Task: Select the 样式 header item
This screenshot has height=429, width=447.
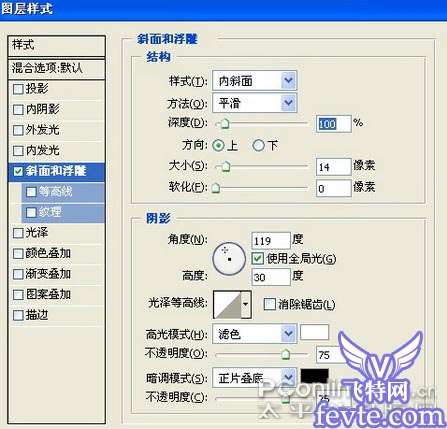Action: pyautogui.click(x=57, y=45)
